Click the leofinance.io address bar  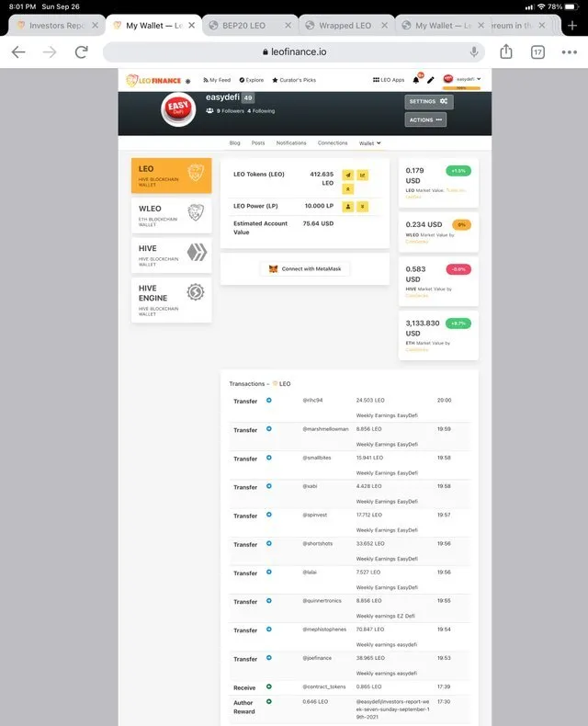pos(293,51)
